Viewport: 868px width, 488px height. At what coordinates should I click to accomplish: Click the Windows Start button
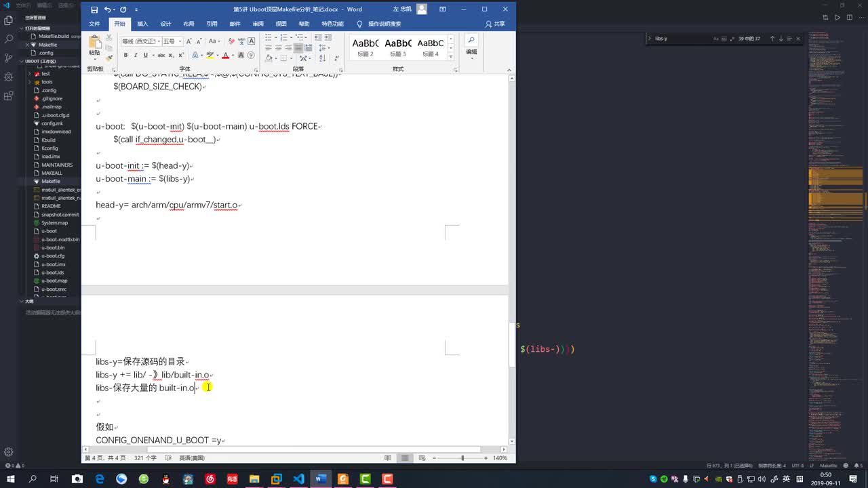pos(10,479)
